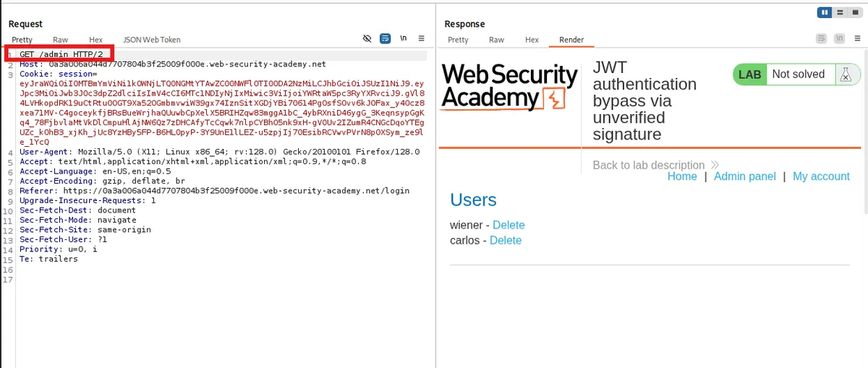This screenshot has height=368, width=868.
Task: Open the JSON Web Token tab
Action: coord(152,40)
